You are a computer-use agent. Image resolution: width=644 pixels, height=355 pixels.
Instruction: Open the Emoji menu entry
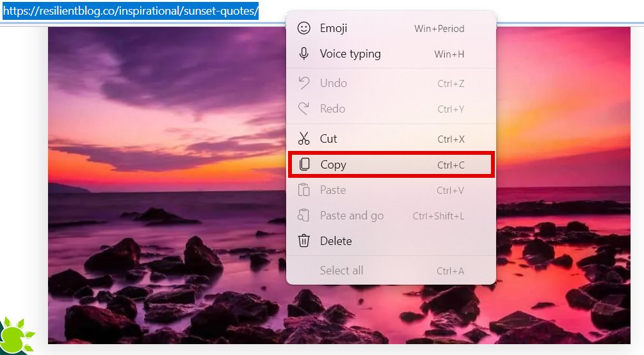pos(391,28)
